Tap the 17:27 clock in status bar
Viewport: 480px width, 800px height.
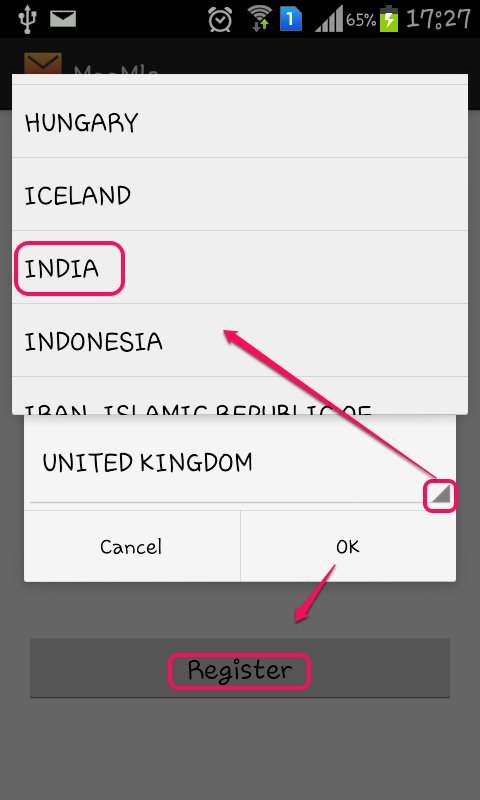(x=438, y=19)
